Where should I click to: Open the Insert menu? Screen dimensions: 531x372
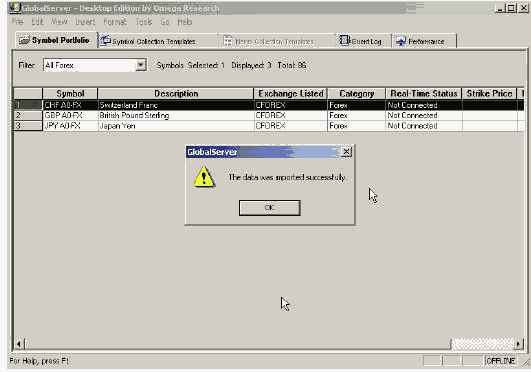(x=85, y=22)
